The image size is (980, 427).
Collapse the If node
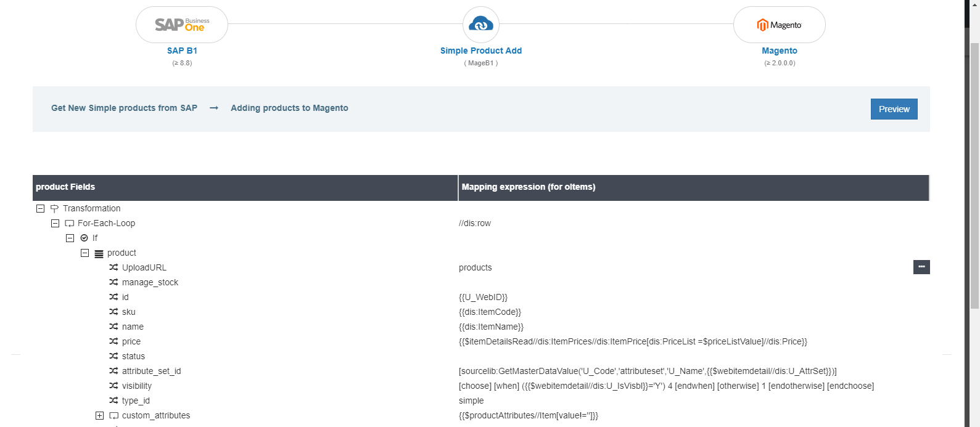tap(70, 238)
